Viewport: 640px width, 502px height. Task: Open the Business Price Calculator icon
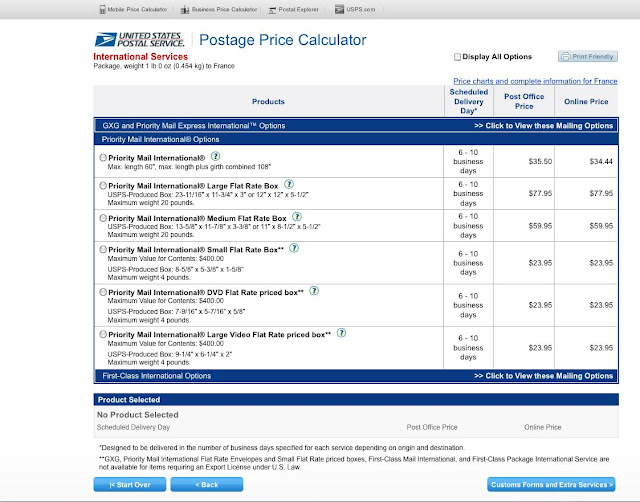pos(185,9)
